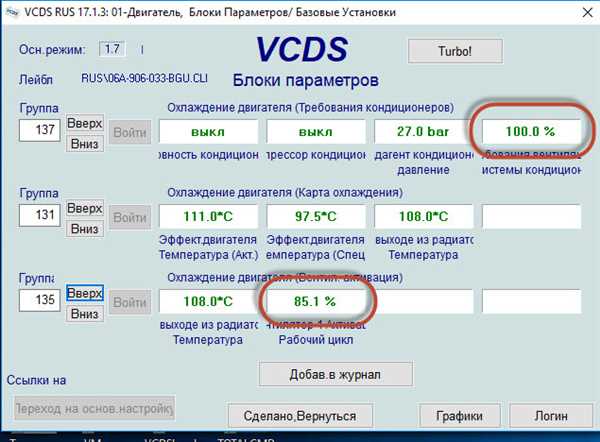Click Добав.в журнал button
This screenshot has width=600, height=442.
tap(336, 374)
